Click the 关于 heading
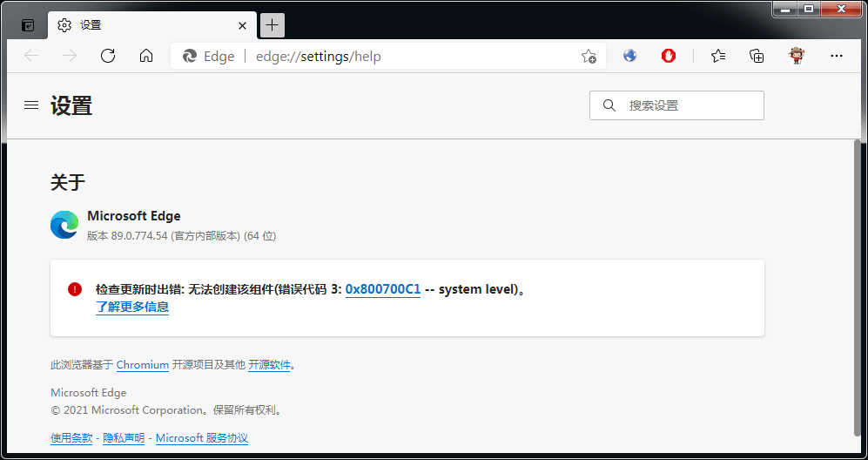This screenshot has width=868, height=460. click(68, 182)
